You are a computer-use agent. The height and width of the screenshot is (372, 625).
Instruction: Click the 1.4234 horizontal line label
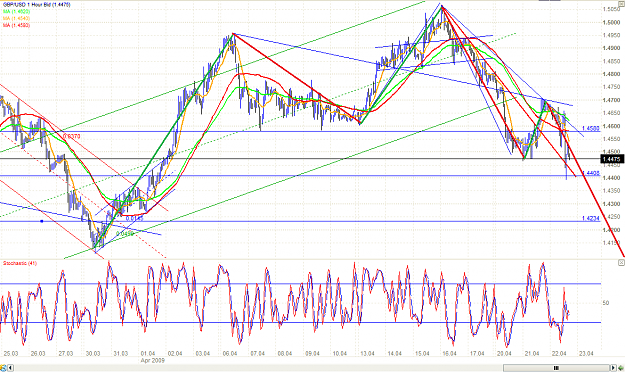pyautogui.click(x=591, y=218)
